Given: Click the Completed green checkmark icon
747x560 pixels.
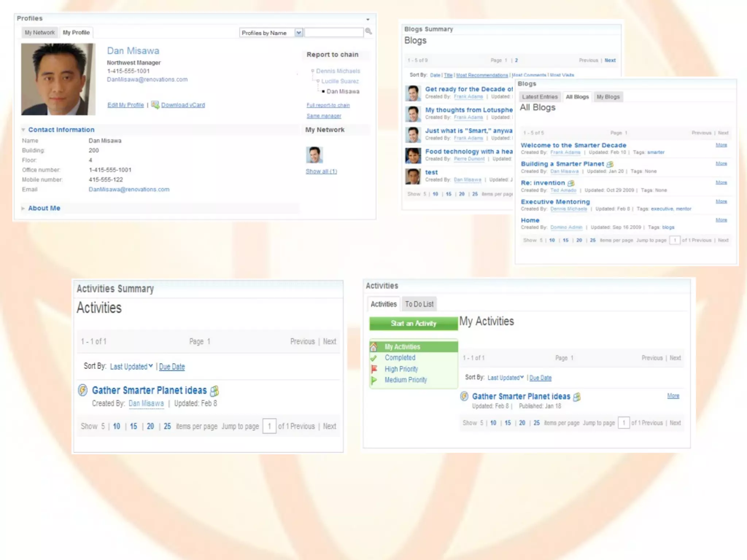Looking at the screenshot, I should tap(373, 358).
